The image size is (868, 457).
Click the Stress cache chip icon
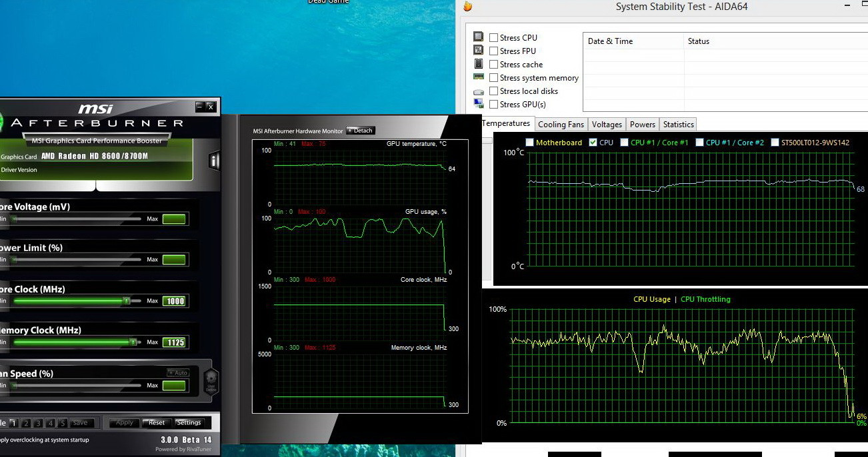click(x=478, y=64)
